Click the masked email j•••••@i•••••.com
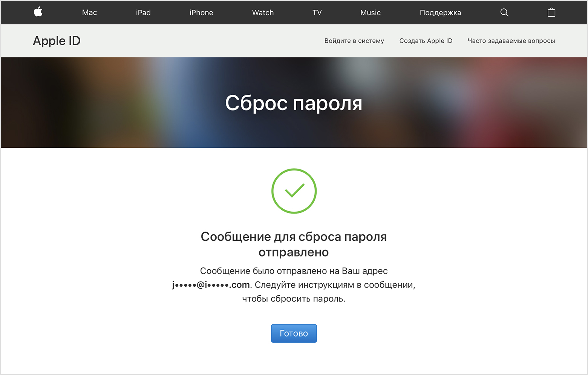 (211, 285)
